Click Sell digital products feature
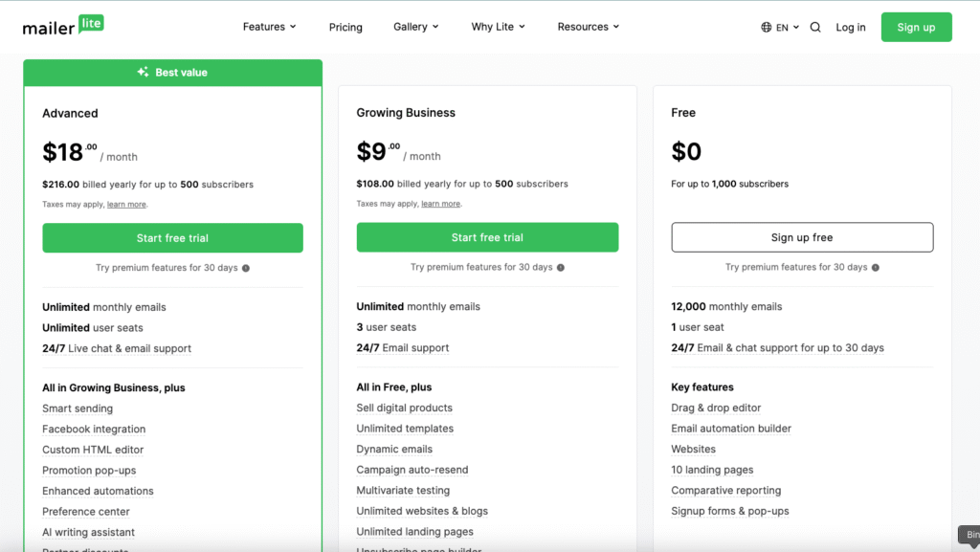This screenshot has height=552, width=980. point(405,408)
